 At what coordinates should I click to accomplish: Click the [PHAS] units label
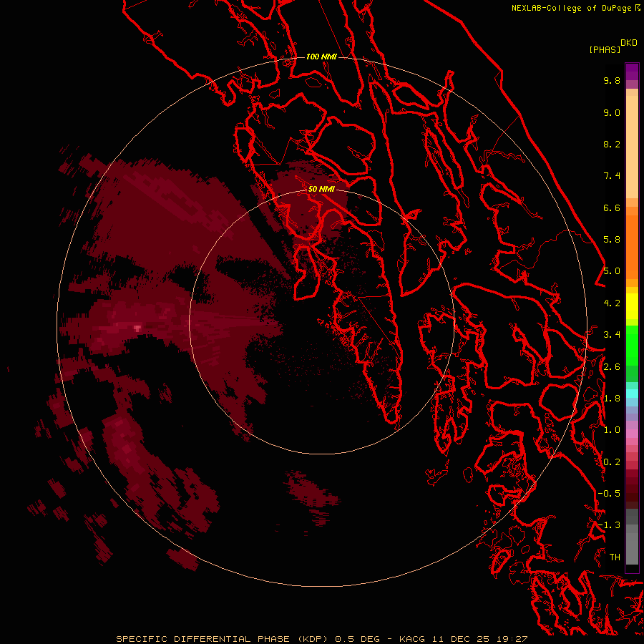(x=605, y=49)
